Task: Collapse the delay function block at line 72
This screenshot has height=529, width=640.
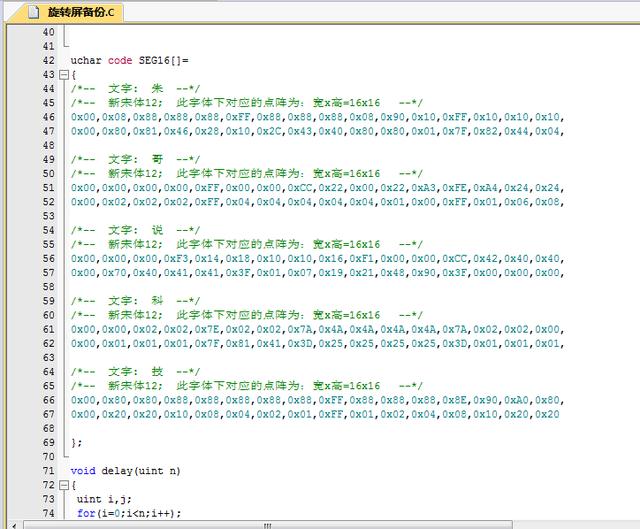Action: click(x=64, y=485)
